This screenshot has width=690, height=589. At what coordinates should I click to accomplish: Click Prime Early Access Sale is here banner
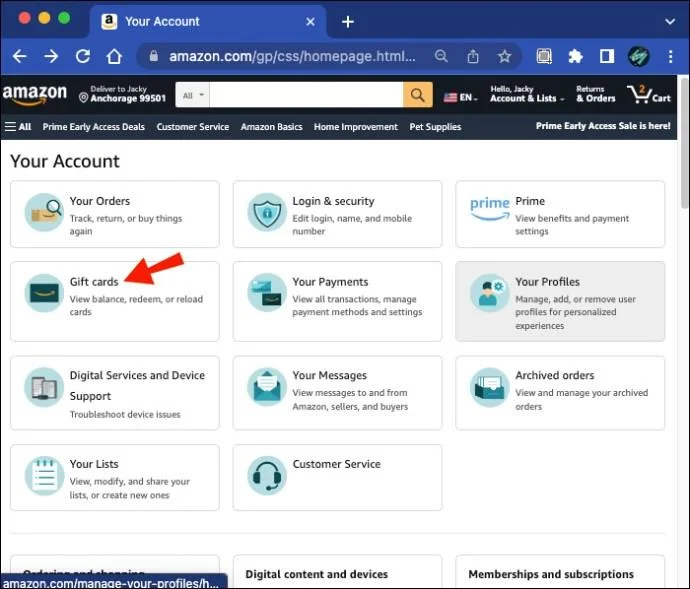point(603,126)
